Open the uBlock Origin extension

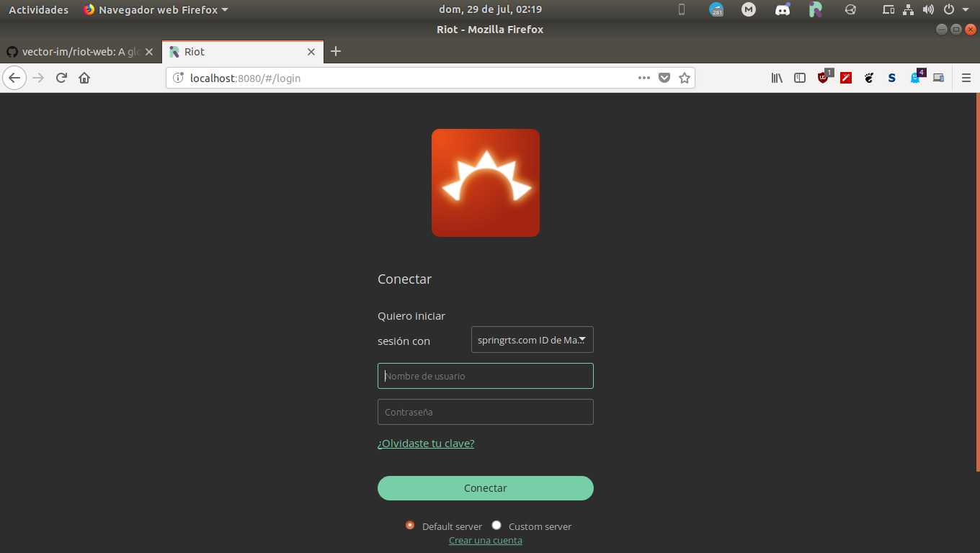point(824,77)
